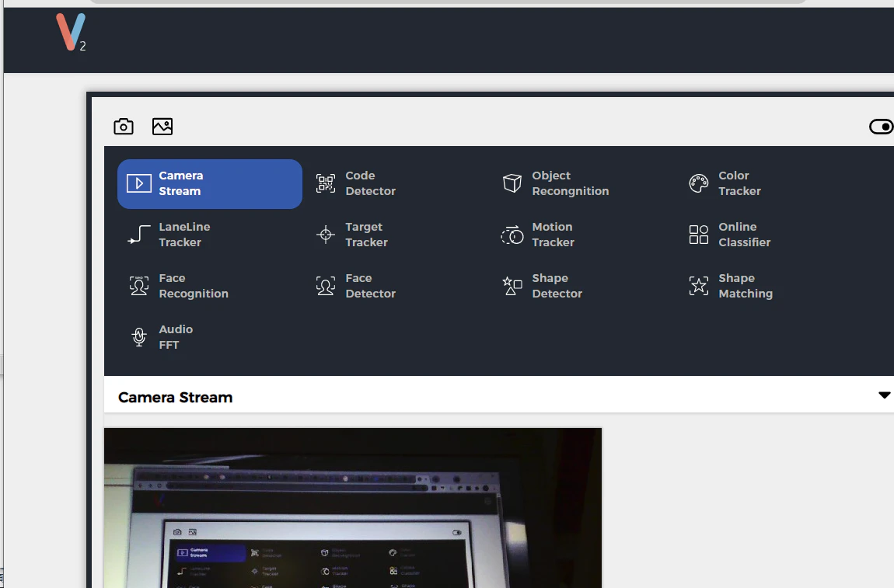Select the Shape Detector mode
The height and width of the screenshot is (588, 894).
[x=542, y=286]
